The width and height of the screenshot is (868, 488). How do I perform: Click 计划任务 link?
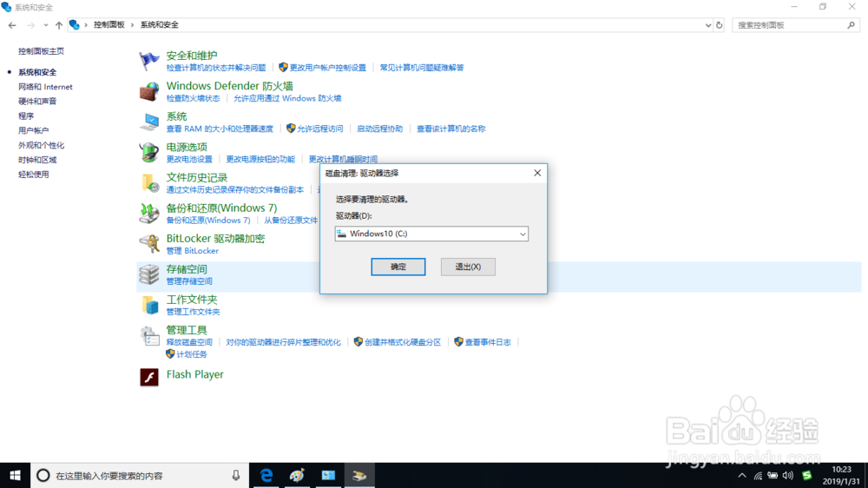(192, 354)
